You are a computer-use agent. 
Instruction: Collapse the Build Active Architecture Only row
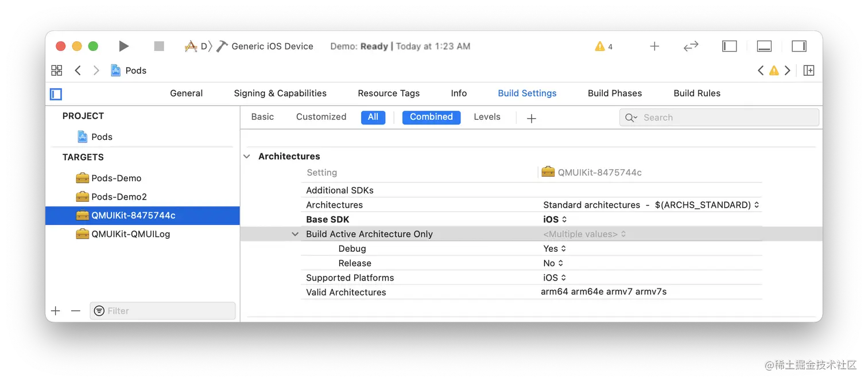click(x=295, y=234)
